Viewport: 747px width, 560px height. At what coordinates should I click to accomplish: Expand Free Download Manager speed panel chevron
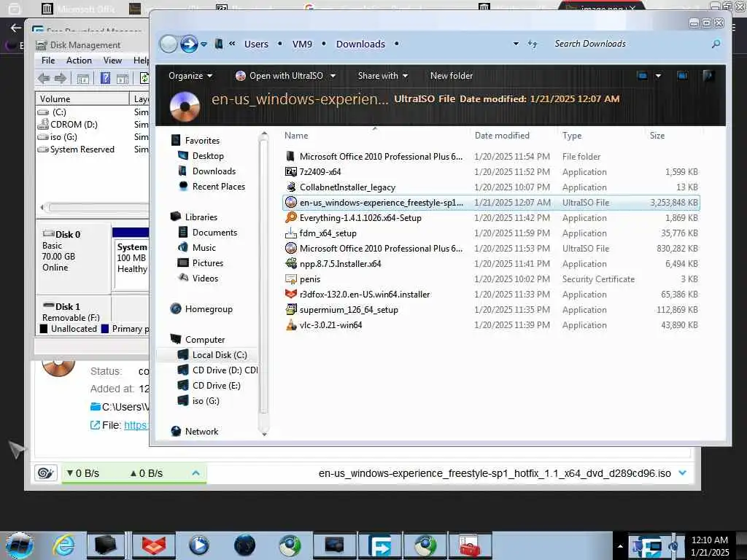(196, 472)
